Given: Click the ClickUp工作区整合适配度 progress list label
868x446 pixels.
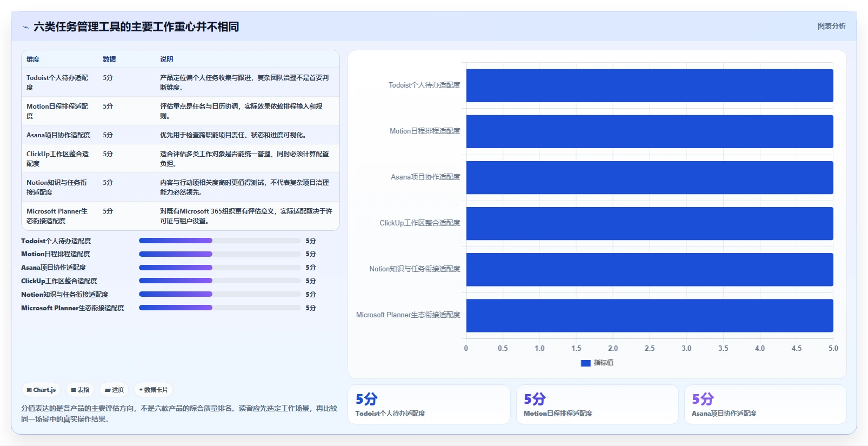Looking at the screenshot, I should 59,281.
